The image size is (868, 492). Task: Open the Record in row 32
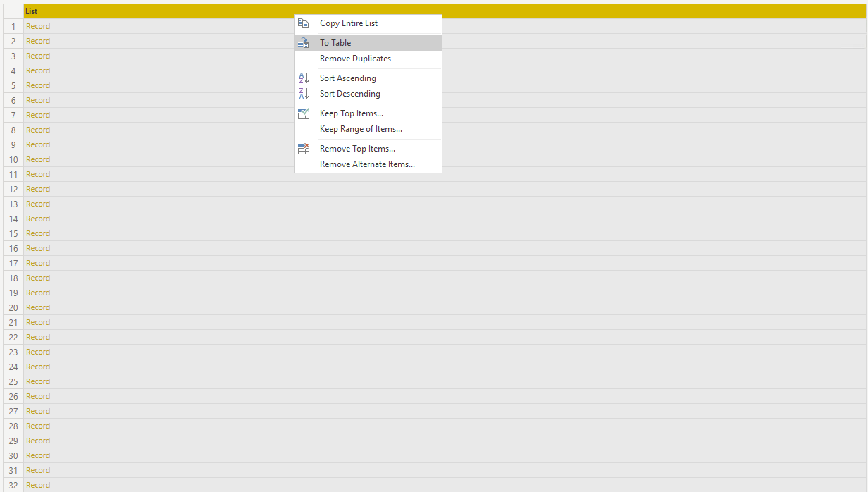click(x=37, y=484)
